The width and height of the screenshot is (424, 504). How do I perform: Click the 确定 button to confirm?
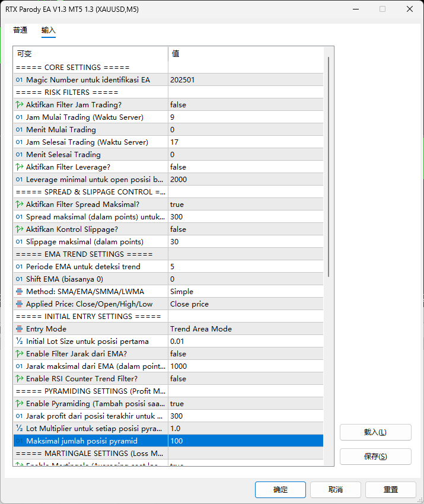click(280, 490)
